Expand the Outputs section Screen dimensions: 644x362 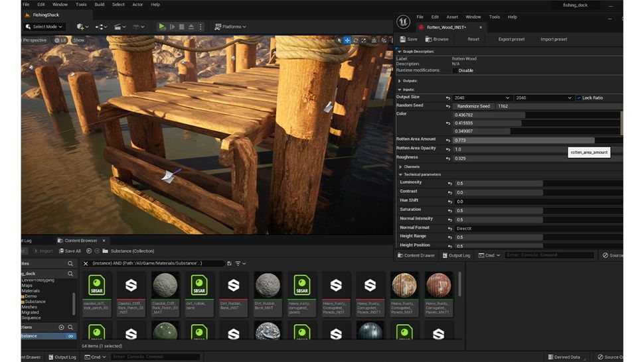(399, 81)
